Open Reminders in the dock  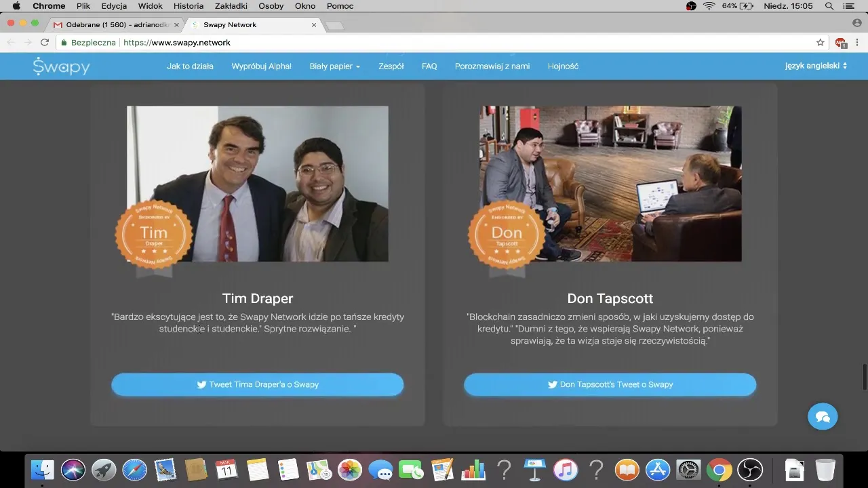288,469
